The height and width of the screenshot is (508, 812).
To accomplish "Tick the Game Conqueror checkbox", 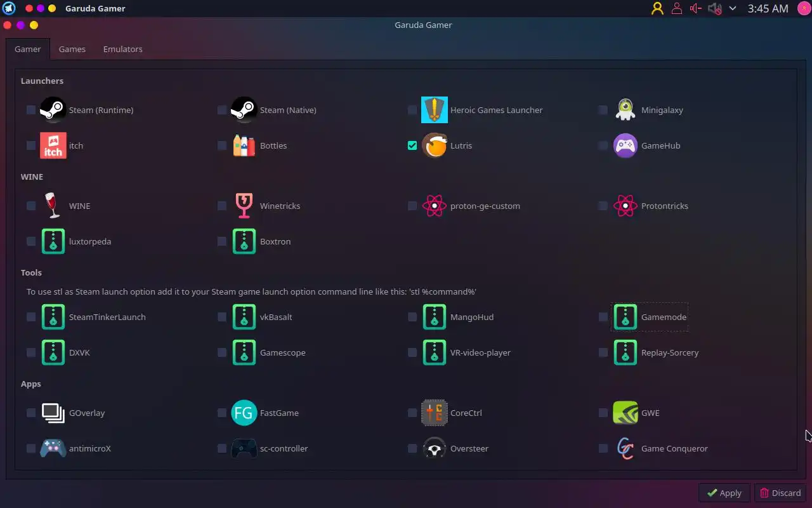I will point(603,448).
